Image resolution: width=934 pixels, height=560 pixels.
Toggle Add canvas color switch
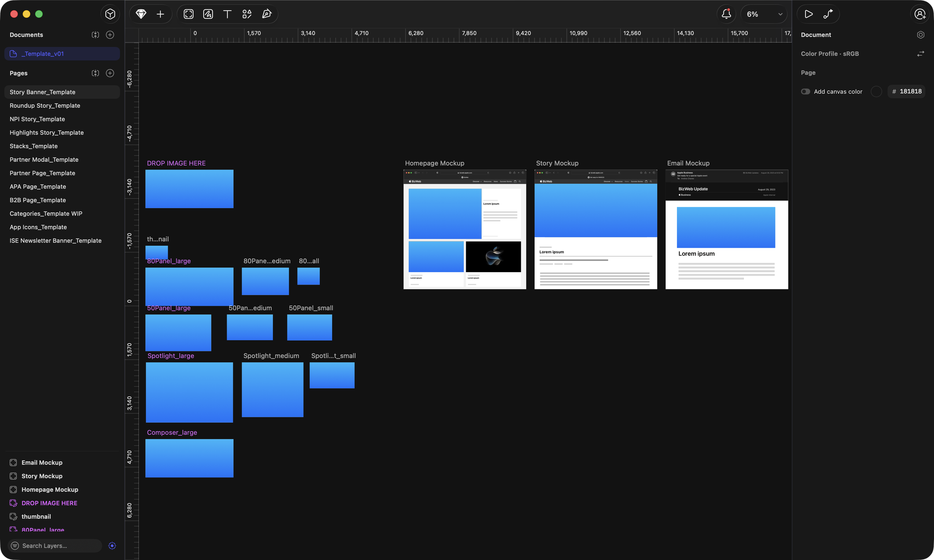[x=805, y=91]
